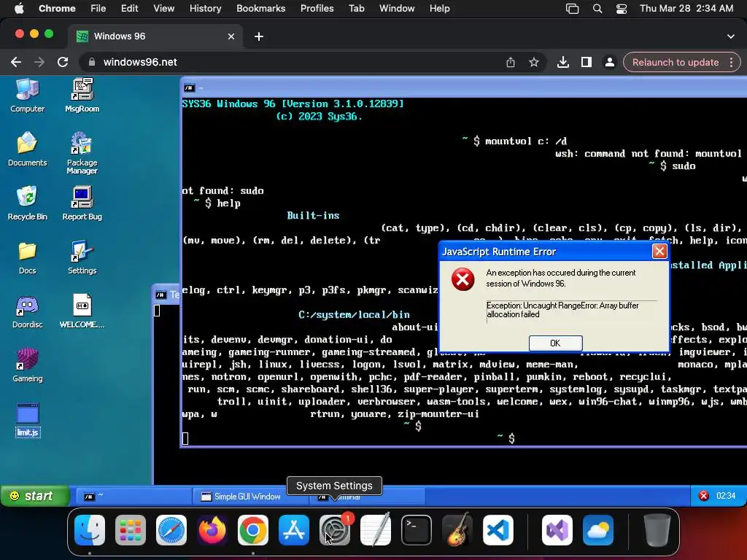Open the File menu
The height and width of the screenshot is (560, 747).
coord(98,8)
